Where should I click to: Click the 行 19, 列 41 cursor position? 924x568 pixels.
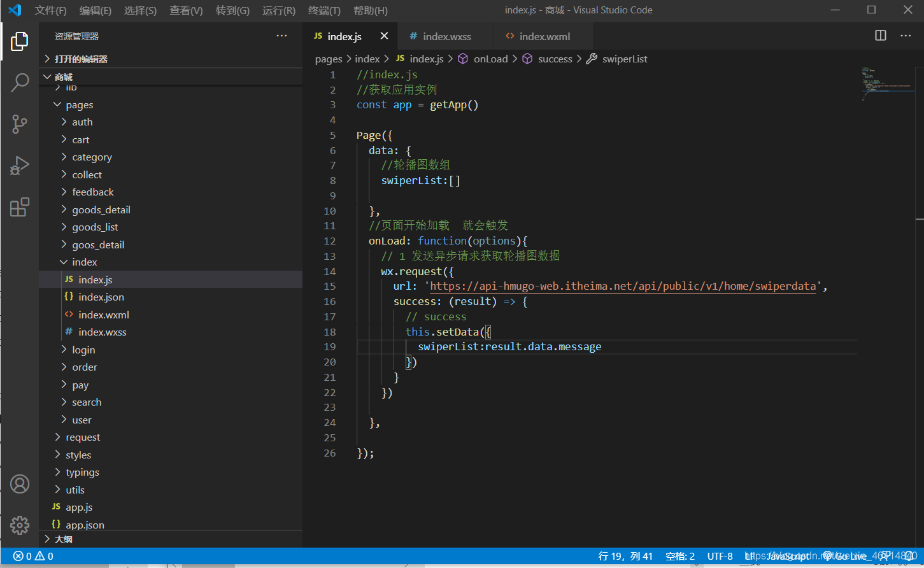[x=625, y=556]
